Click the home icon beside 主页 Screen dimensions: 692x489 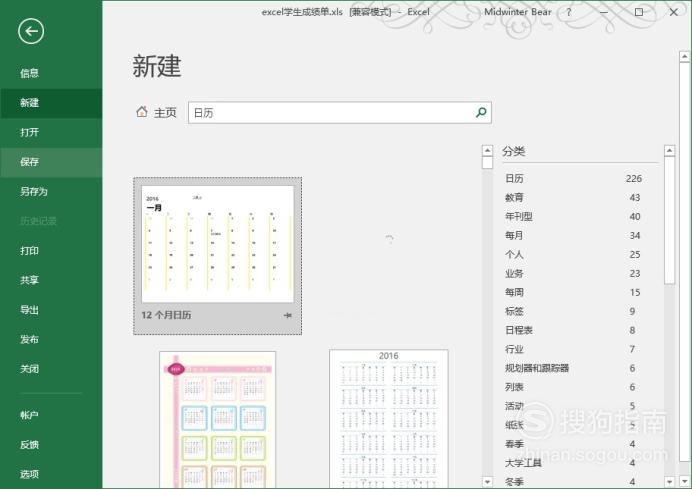(x=142, y=112)
